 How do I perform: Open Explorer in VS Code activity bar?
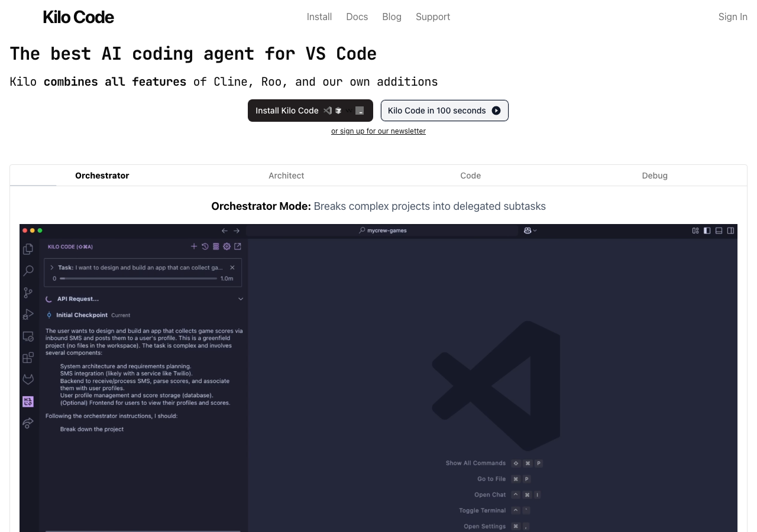(28, 249)
